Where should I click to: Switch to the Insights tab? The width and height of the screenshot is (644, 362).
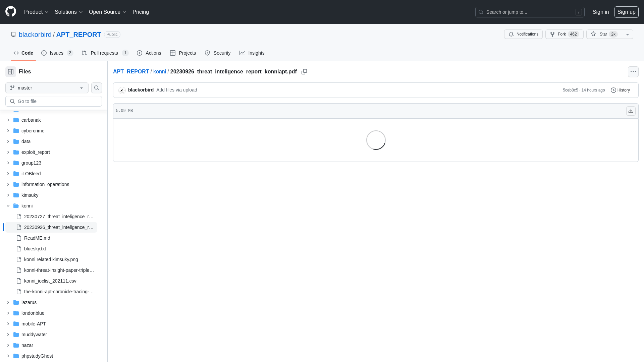click(252, 53)
